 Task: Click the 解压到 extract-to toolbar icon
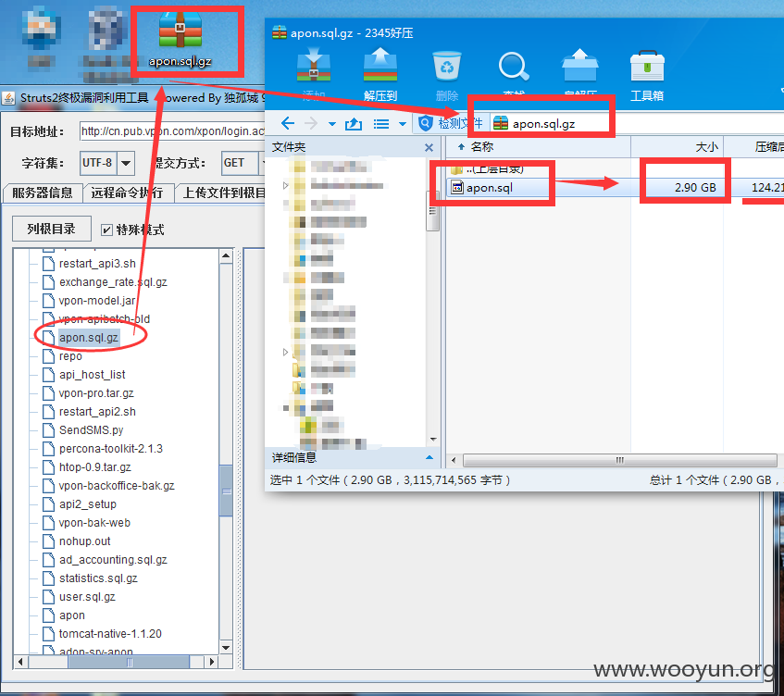380,74
